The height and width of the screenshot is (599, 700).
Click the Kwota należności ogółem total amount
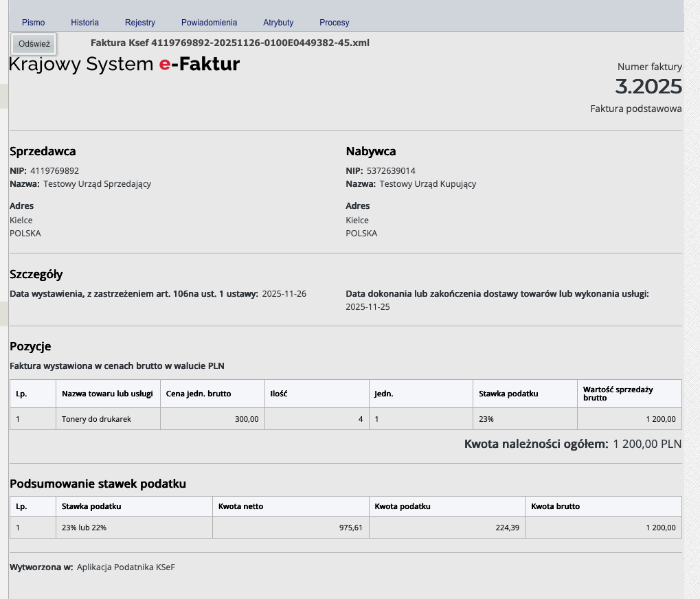(646, 444)
